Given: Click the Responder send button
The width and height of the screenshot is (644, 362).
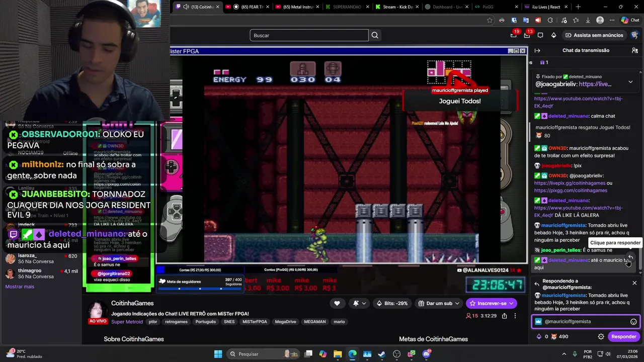Looking at the screenshot, I should (624, 337).
